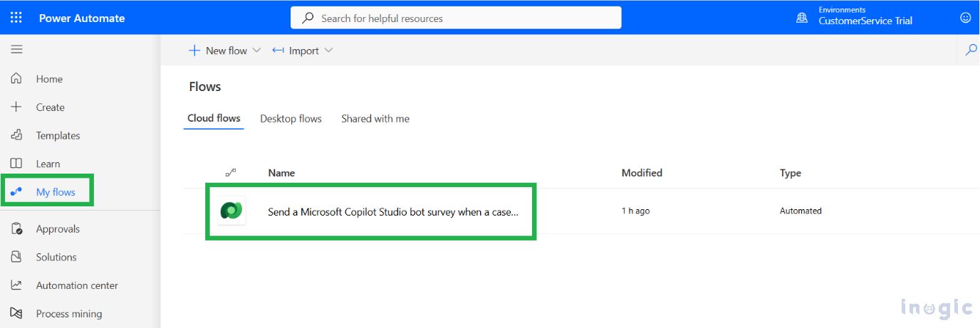Open the feedback smiley face icon
The height and width of the screenshot is (328, 980).
[966, 18]
